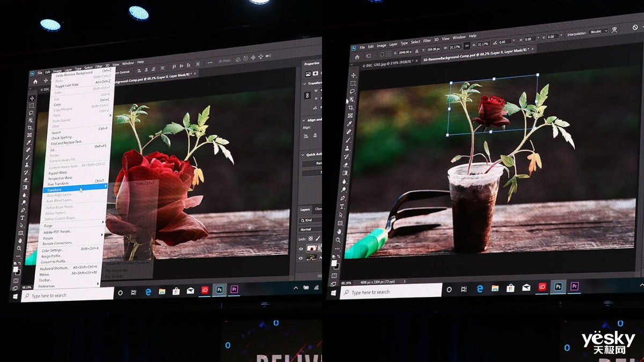Select the Lasso tool on the right screen
The image size is (644, 362).
click(x=353, y=91)
